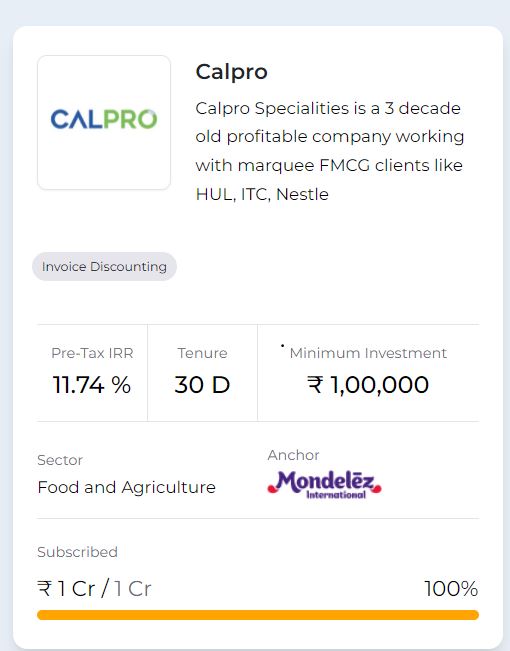Click the orange subscription progress bar
Viewport: 510px width, 651px height.
click(x=258, y=615)
